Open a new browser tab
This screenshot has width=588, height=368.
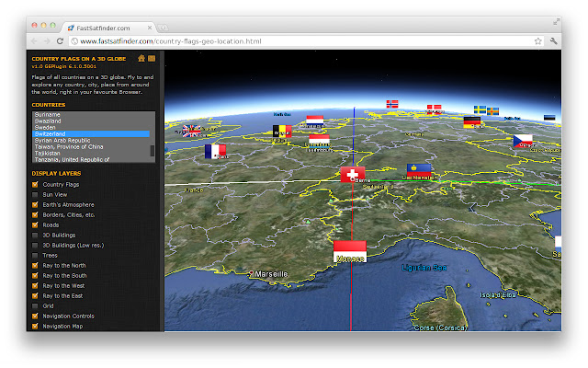pyautogui.click(x=163, y=28)
